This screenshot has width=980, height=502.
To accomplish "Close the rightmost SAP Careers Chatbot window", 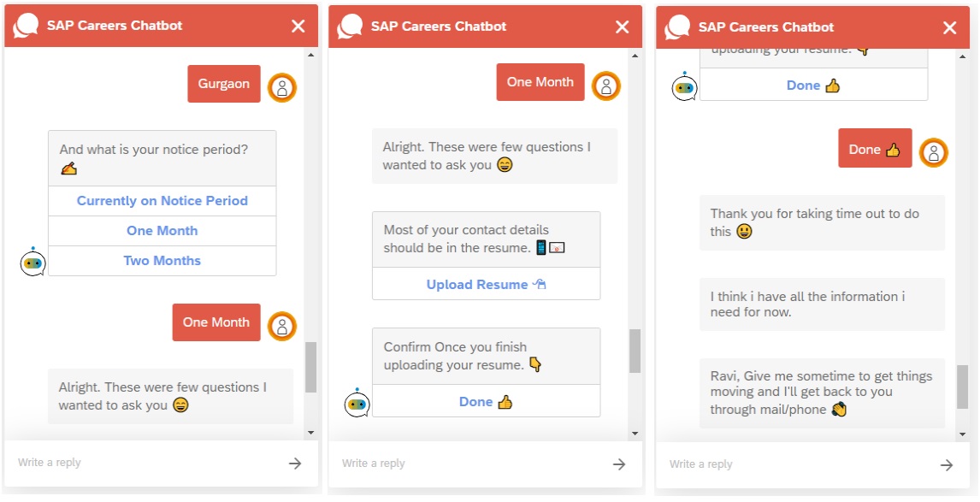I will click(x=949, y=27).
